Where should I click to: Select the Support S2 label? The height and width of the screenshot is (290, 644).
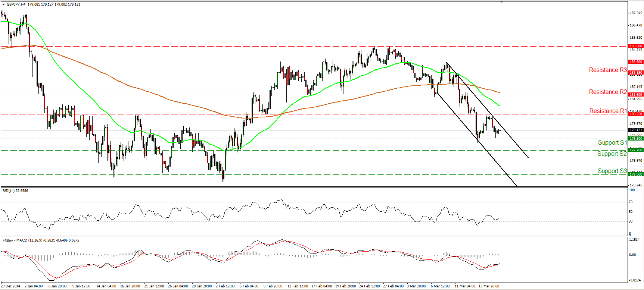[612, 154]
